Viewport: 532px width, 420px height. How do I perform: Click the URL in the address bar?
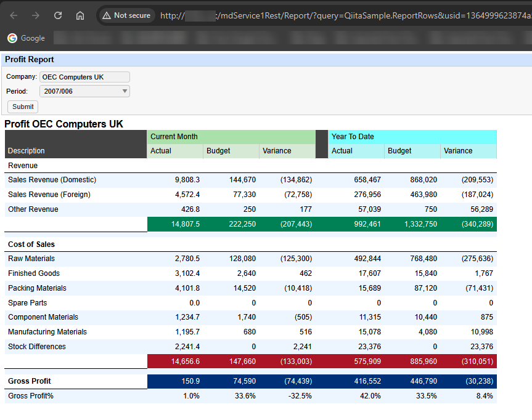pos(345,15)
